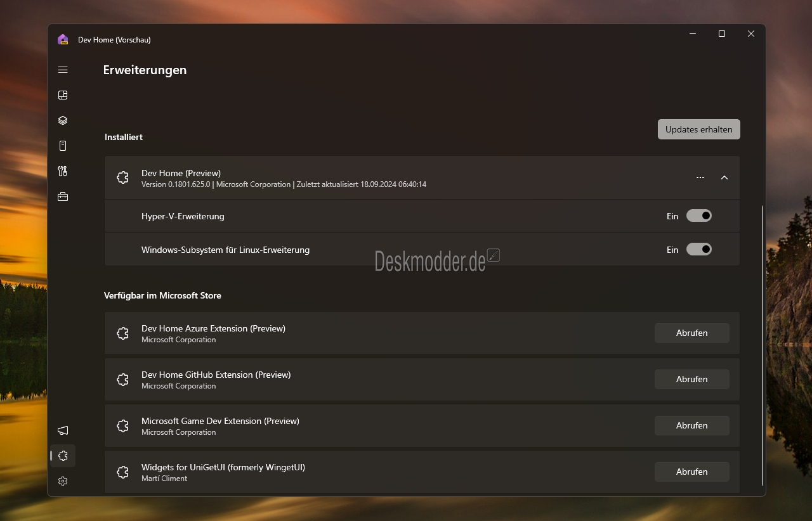The height and width of the screenshot is (521, 812).
Task: Click Abrufen for Widgets for UniGetUI
Action: point(692,472)
